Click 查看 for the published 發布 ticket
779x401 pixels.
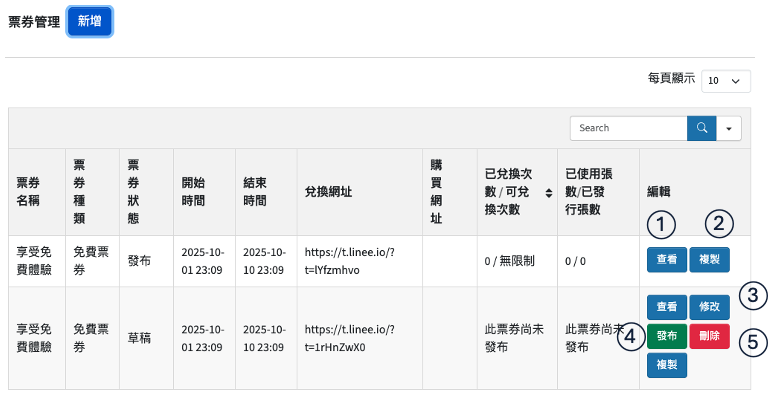point(666,260)
